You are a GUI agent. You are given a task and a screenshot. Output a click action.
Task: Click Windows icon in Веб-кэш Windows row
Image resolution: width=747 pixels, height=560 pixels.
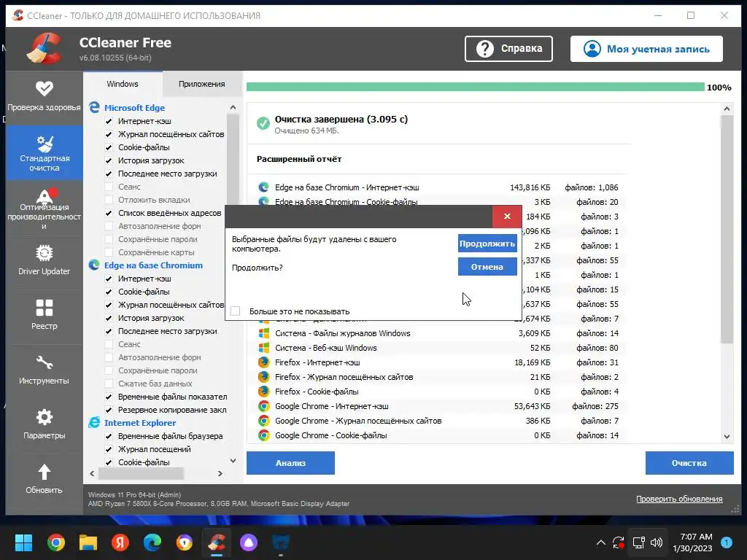tap(263, 348)
